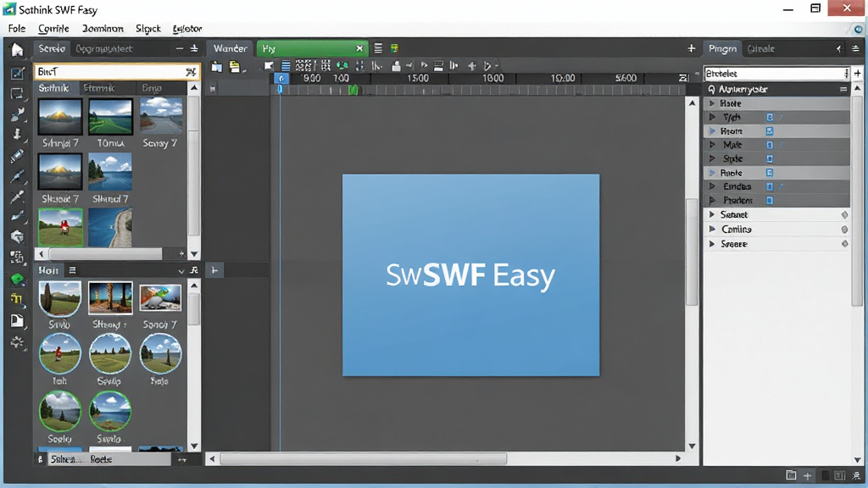The height and width of the screenshot is (488, 868).
Task: Click the folder icon in bottom status bar
Action: (x=791, y=475)
